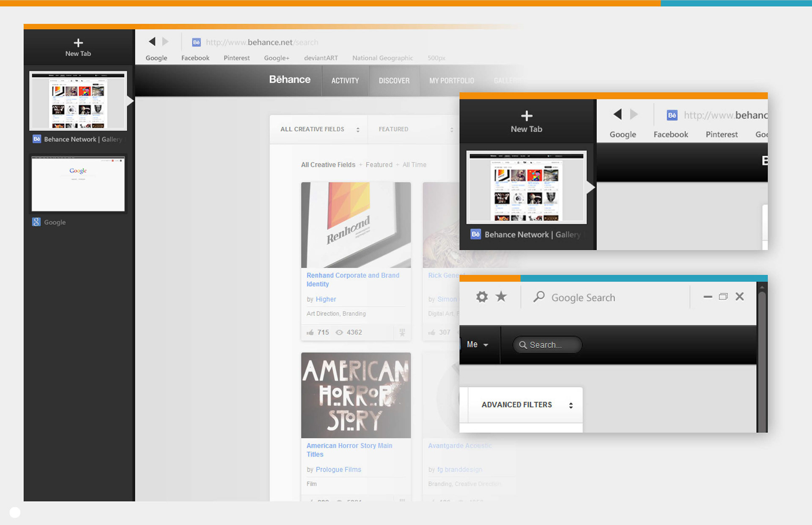Switch to the Activity tab on Behance
Image resolution: width=812 pixels, height=525 pixels.
pyautogui.click(x=345, y=81)
